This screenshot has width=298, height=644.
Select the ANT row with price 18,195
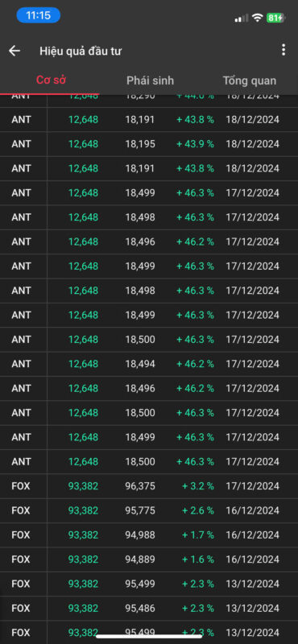149,144
